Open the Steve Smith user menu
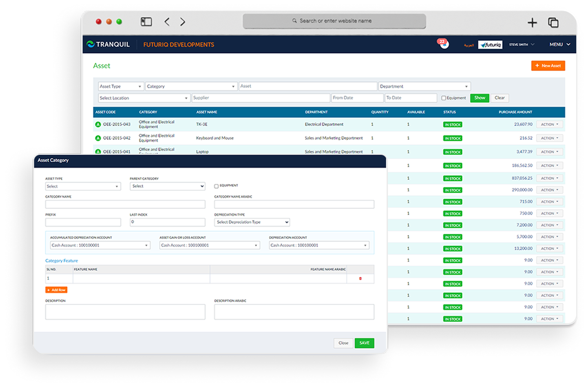This screenshot has height=387, width=588. [x=521, y=44]
